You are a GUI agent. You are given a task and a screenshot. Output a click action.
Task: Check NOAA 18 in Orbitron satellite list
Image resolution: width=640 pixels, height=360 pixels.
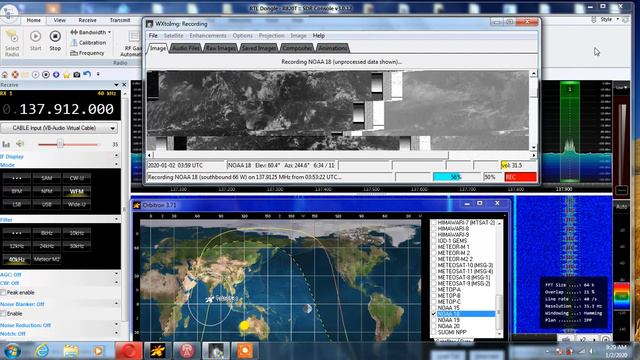(x=434, y=314)
